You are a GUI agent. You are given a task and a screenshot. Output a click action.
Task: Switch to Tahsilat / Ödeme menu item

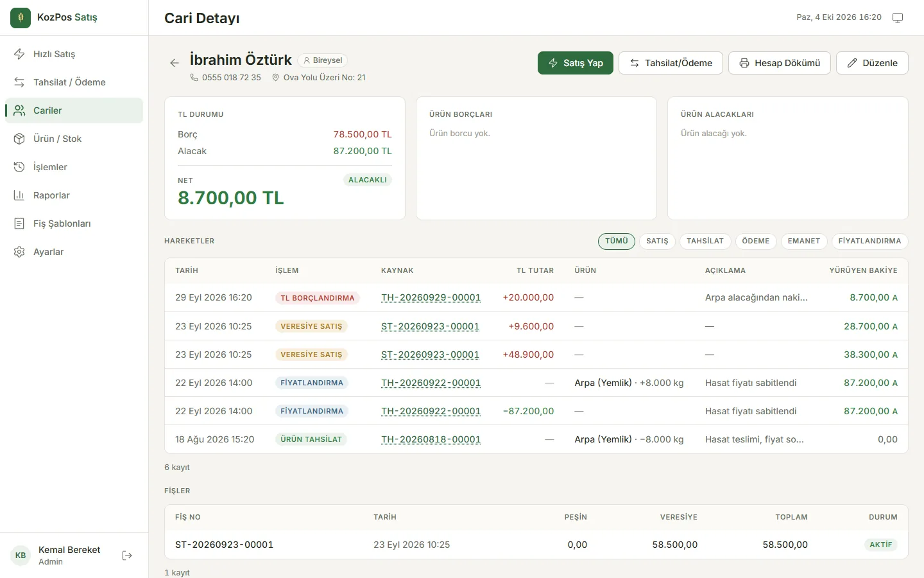74,82
